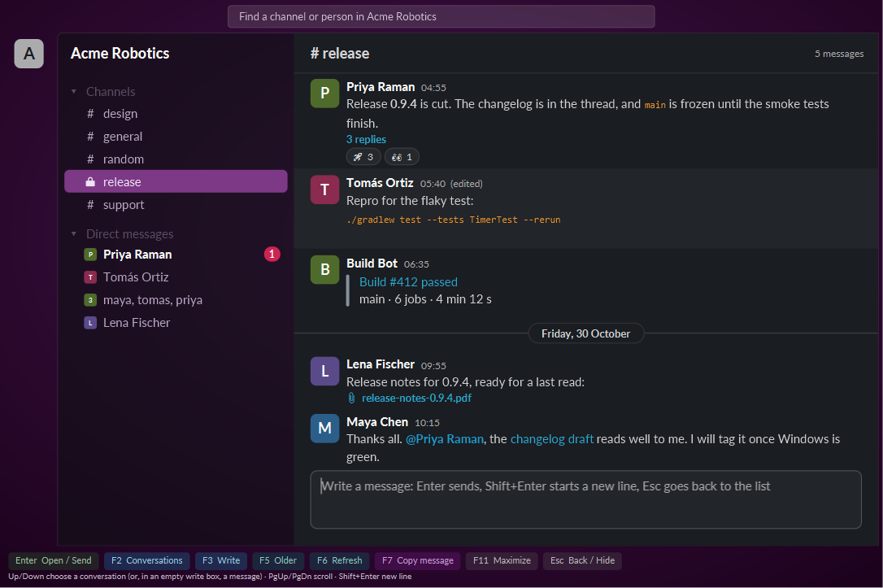
Task: Click the small T avatar beside Tomás Ortiz
Action: pyautogui.click(x=90, y=277)
